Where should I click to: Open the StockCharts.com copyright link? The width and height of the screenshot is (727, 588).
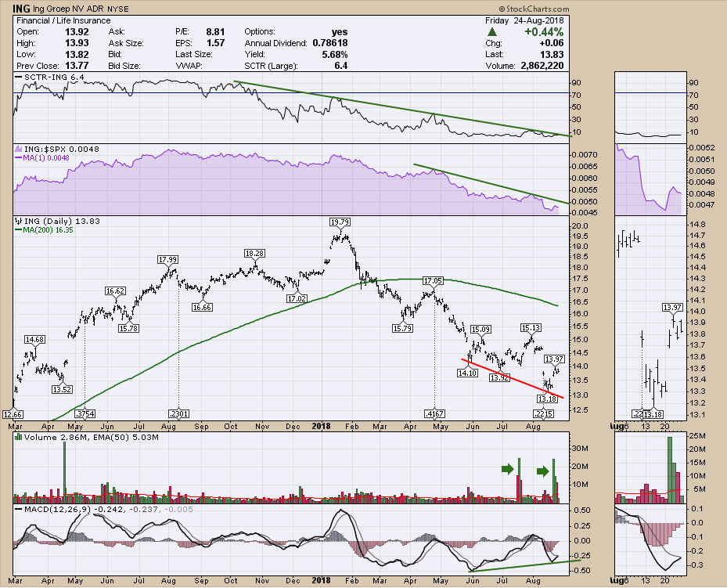click(x=534, y=9)
